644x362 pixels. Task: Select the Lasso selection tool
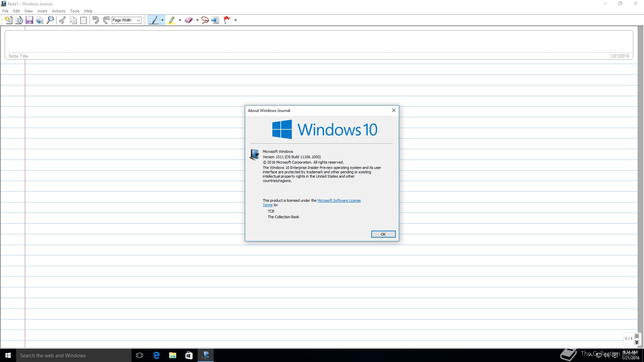(x=205, y=20)
